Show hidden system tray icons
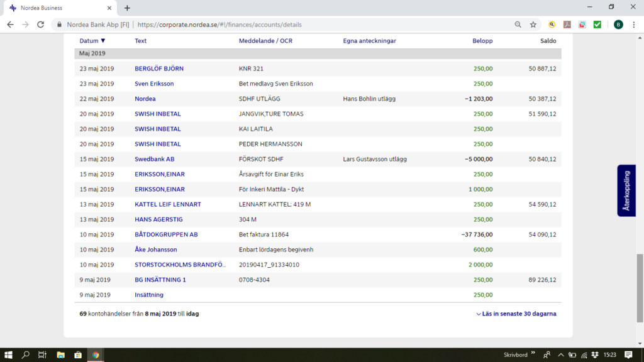 (x=560, y=355)
